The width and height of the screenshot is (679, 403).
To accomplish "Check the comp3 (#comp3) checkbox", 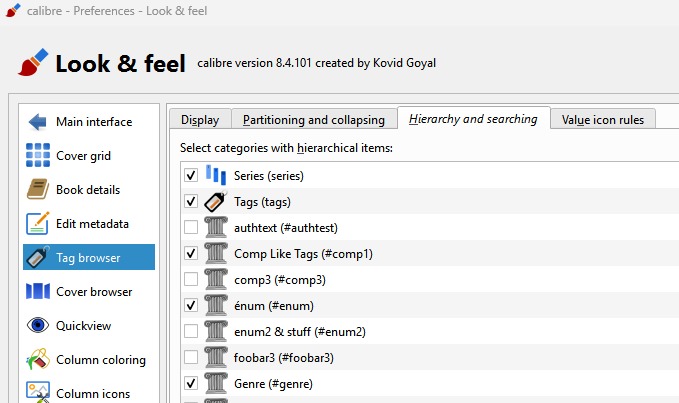I will click(x=191, y=279).
